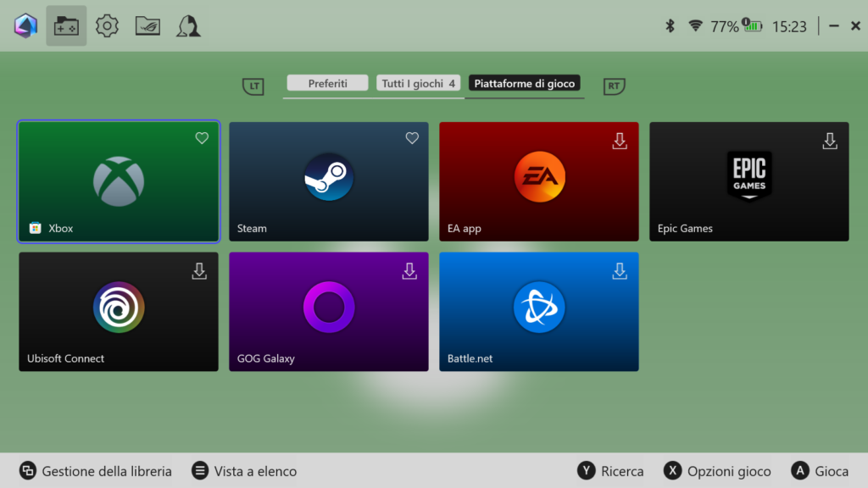This screenshot has width=868, height=488.
Task: Select the Battle.net platform tile
Action: [538, 311]
